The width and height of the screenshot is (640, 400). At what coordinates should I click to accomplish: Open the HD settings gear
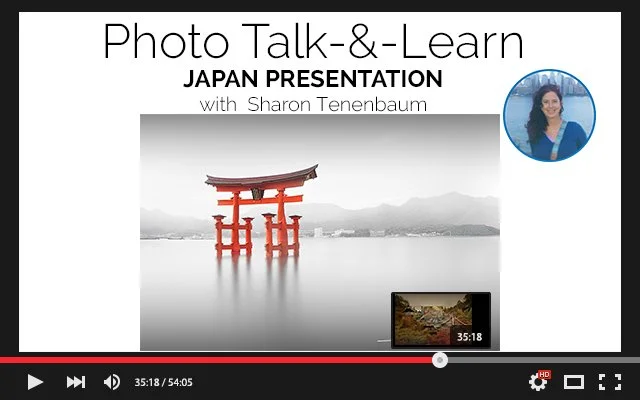point(539,382)
